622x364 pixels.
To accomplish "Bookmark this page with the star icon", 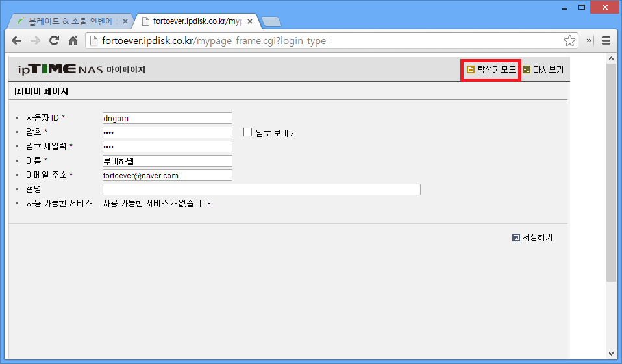I will [569, 41].
